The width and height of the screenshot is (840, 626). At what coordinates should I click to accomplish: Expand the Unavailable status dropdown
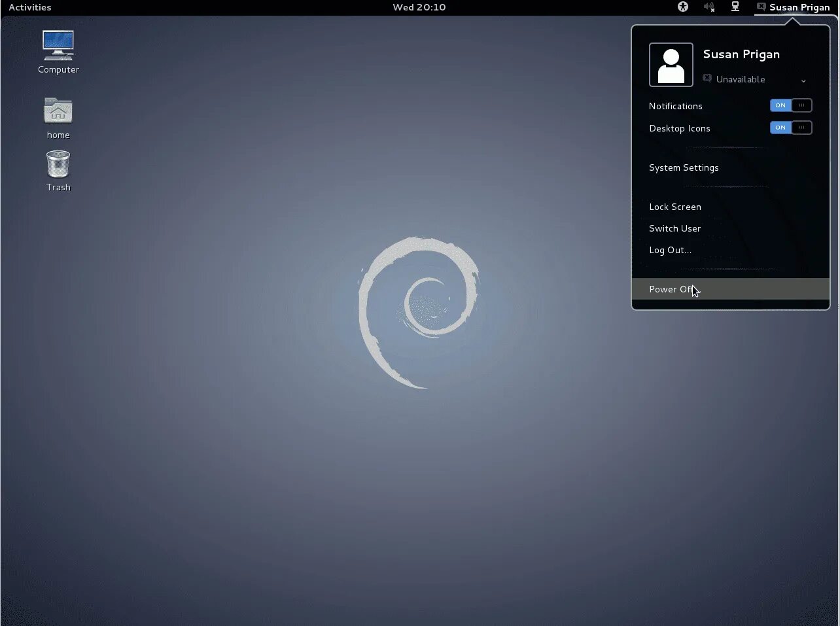tap(754, 79)
